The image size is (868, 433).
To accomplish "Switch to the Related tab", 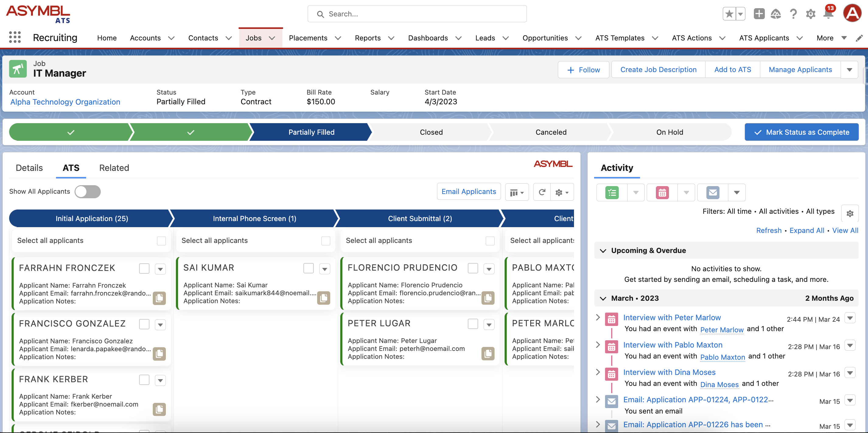I will 114,167.
